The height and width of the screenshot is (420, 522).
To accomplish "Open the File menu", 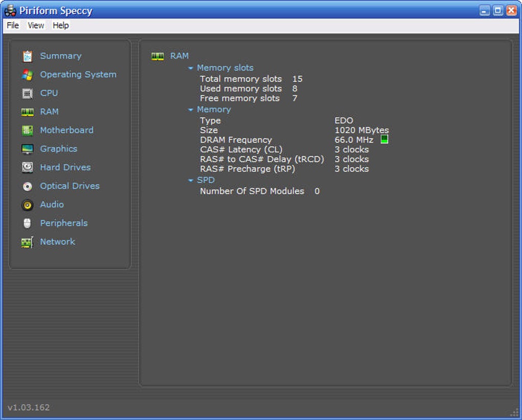I will tap(13, 25).
